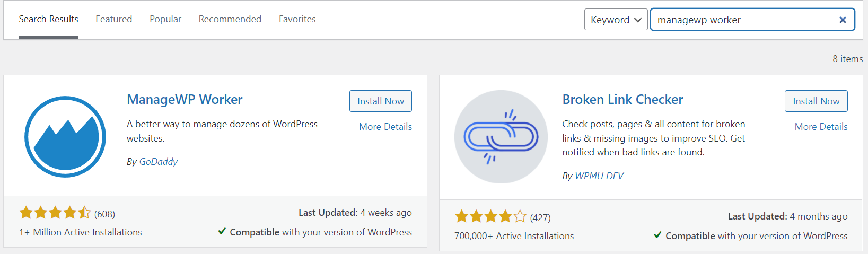Switch to the Popular tab
868x254 pixels.
165,19
